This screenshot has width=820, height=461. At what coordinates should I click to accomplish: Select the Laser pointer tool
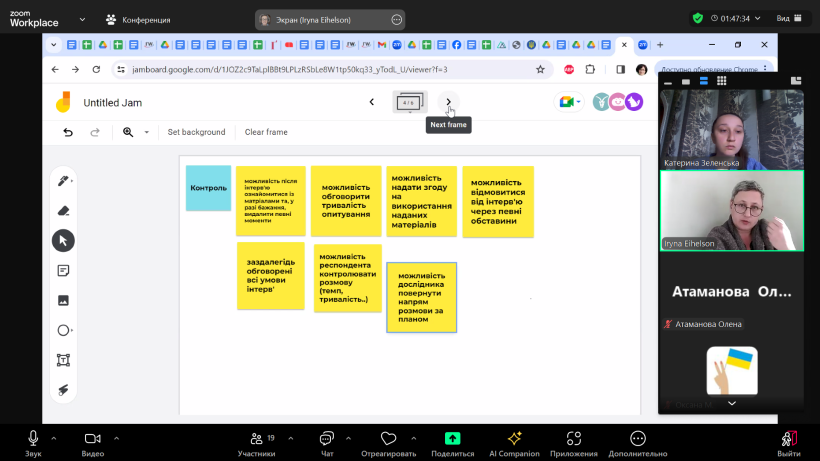63,390
